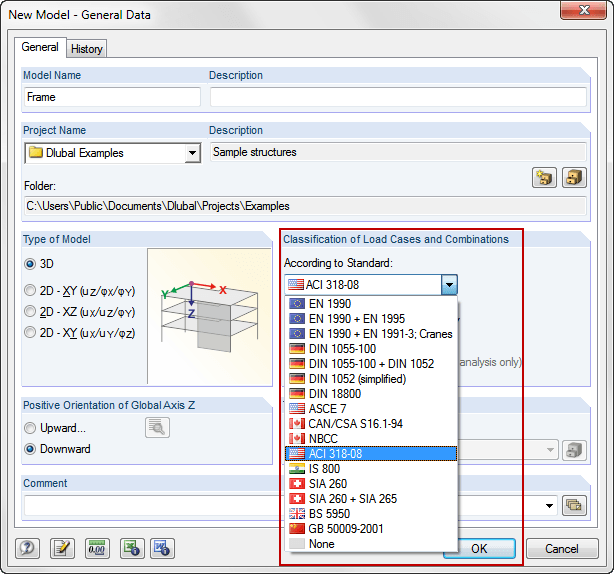Image resolution: width=614 pixels, height=574 pixels.
Task: Select the 3D model type
Action: 39,264
